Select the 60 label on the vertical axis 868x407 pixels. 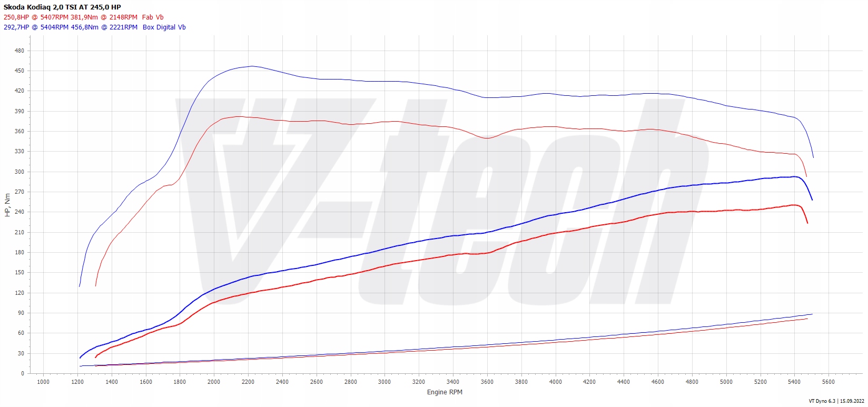(x=21, y=333)
